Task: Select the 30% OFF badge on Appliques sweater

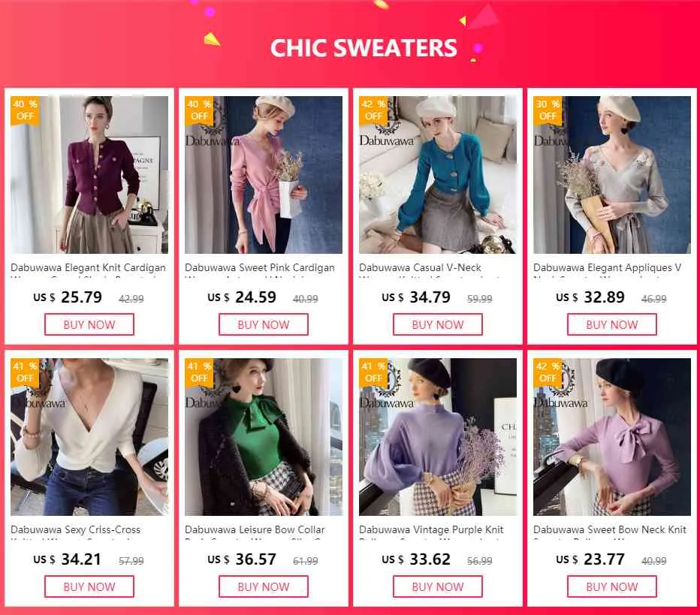Action: pos(548,110)
